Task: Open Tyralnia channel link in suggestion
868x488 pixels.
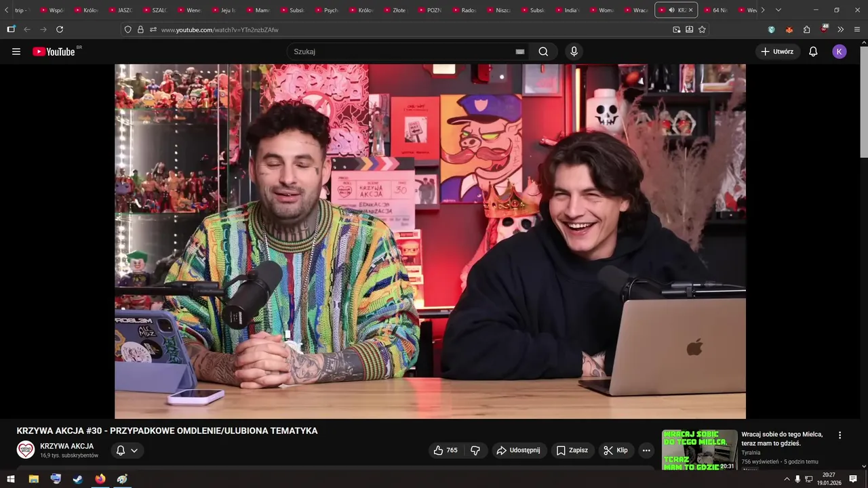Action: pos(751,452)
